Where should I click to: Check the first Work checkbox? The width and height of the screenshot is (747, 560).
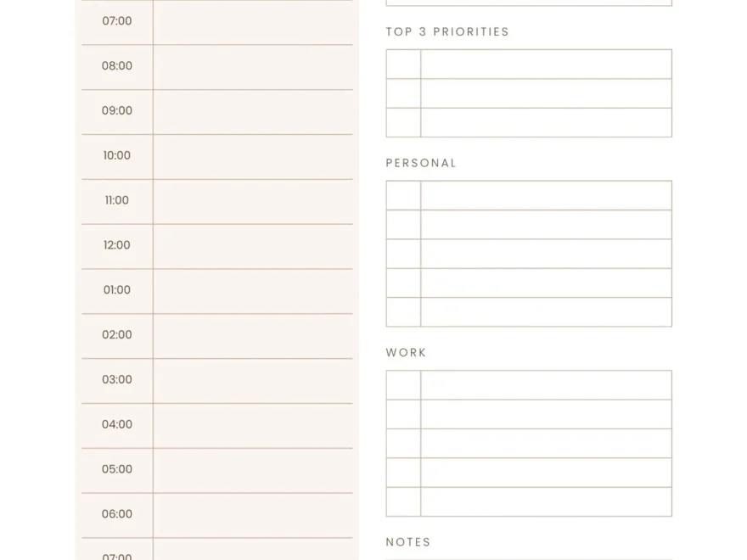(x=403, y=385)
